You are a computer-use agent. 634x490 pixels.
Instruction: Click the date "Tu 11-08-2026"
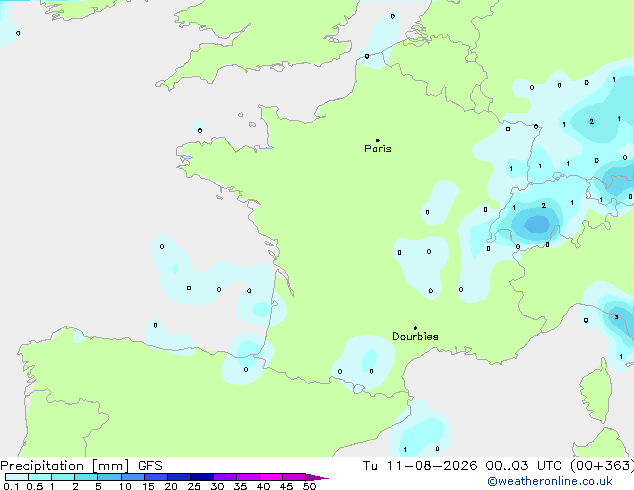pos(420,466)
